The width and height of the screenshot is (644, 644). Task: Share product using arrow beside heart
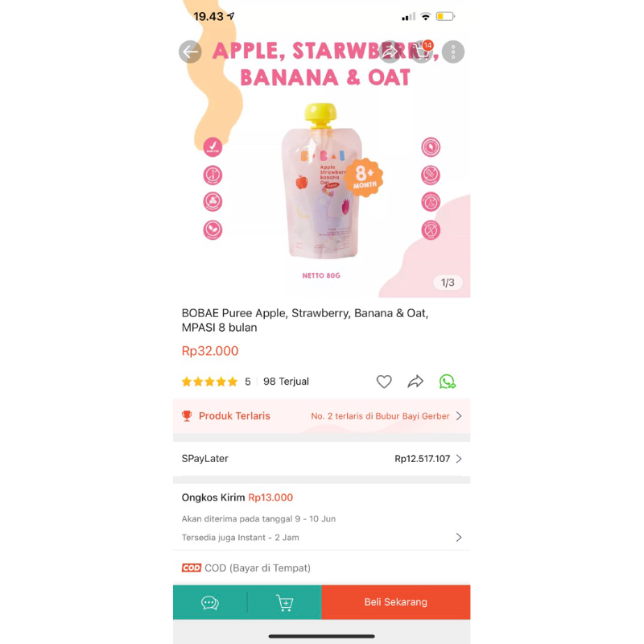click(415, 382)
